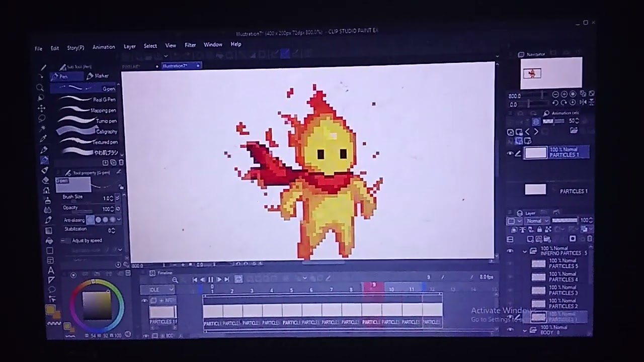Toggle lock on G-pen tool property
The image size is (644, 362).
tap(121, 187)
